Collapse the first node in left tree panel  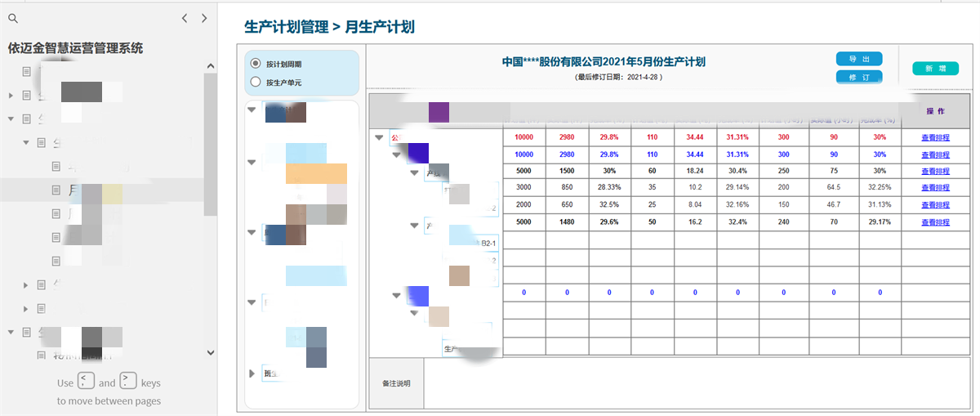252,109
